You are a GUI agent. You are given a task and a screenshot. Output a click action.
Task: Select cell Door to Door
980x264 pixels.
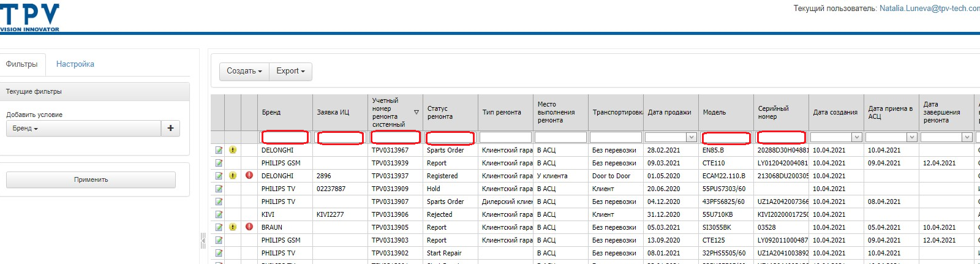pyautogui.click(x=616, y=176)
